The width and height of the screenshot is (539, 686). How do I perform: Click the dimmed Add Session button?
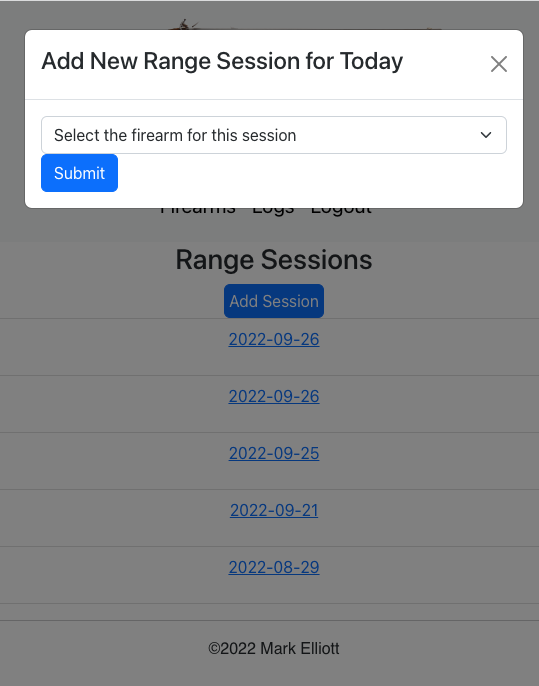(x=274, y=301)
